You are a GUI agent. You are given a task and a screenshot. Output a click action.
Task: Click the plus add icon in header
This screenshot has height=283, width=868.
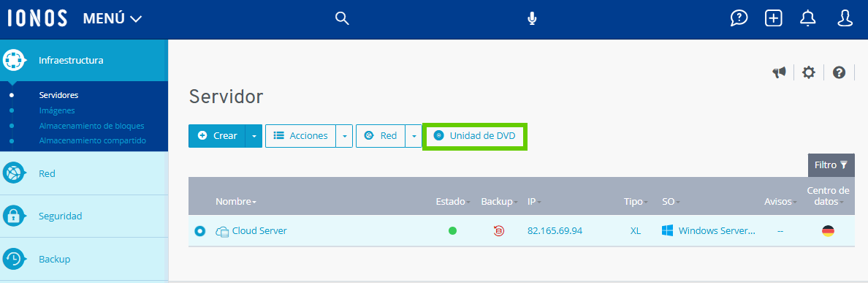[773, 18]
